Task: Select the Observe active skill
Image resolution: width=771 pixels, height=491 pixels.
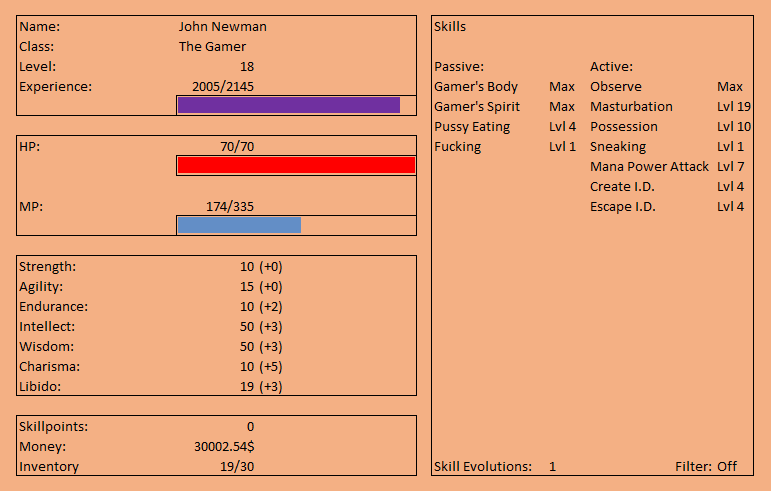Action: pyautogui.click(x=616, y=87)
